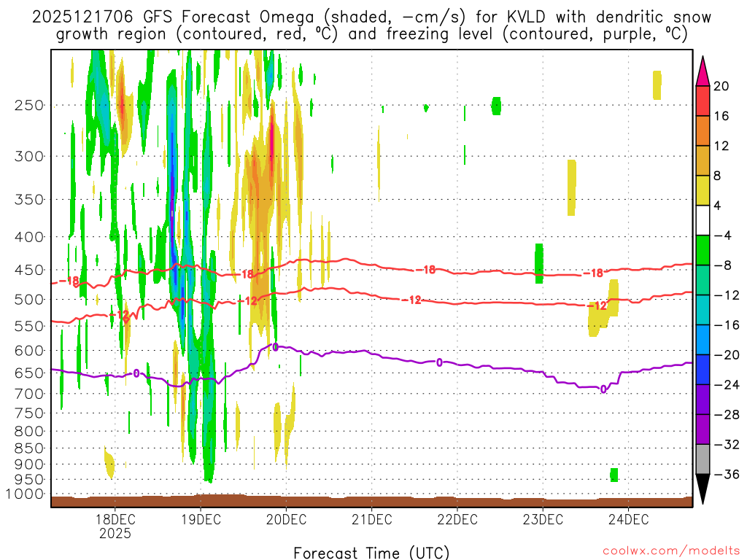Click the -20 value on the colorbar
The image size is (747, 560).
point(727,355)
